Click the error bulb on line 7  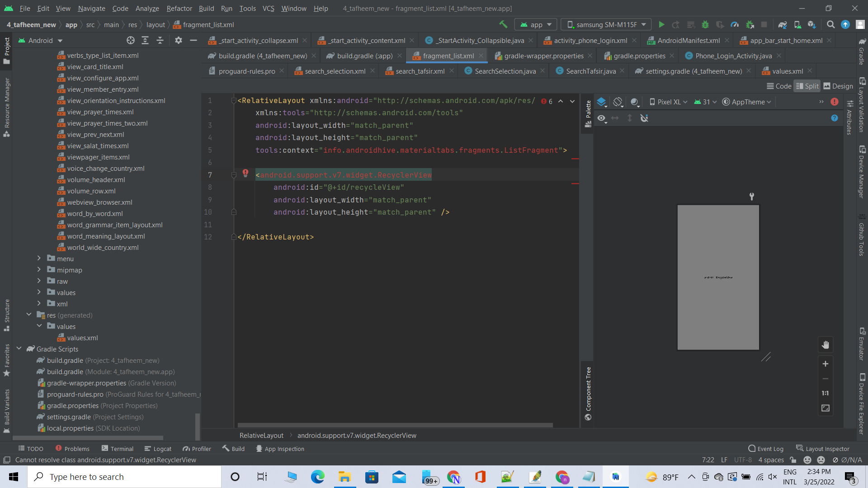245,173
